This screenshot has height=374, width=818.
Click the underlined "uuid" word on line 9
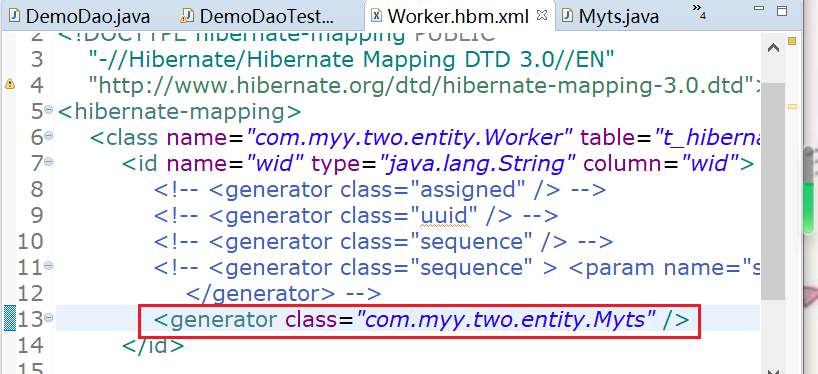pos(444,215)
